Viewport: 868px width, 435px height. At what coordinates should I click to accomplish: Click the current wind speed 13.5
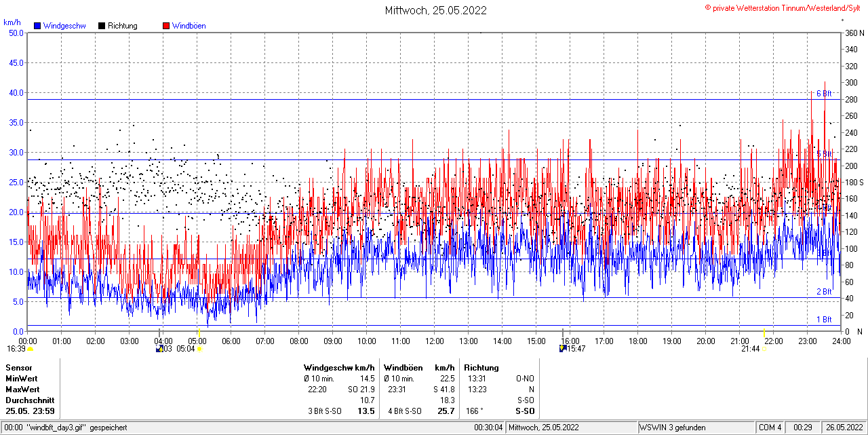click(x=366, y=411)
